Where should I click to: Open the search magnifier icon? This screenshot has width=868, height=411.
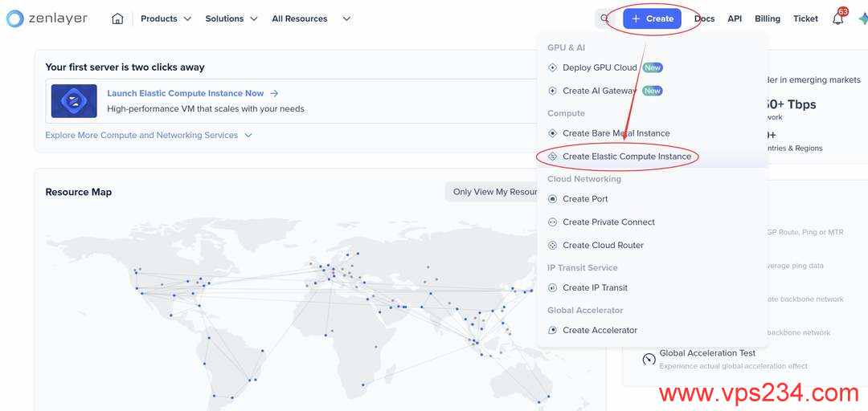[605, 18]
